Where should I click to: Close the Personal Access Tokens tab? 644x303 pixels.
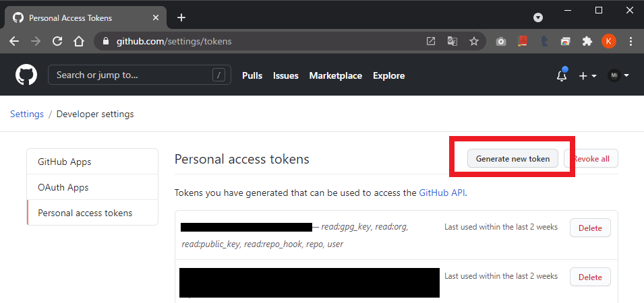coord(156,18)
